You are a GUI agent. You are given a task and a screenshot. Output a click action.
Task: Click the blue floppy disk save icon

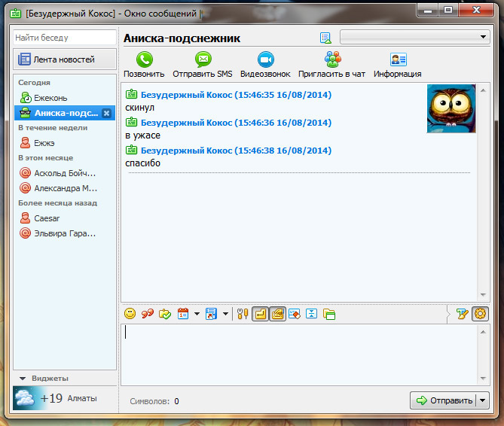(x=211, y=314)
